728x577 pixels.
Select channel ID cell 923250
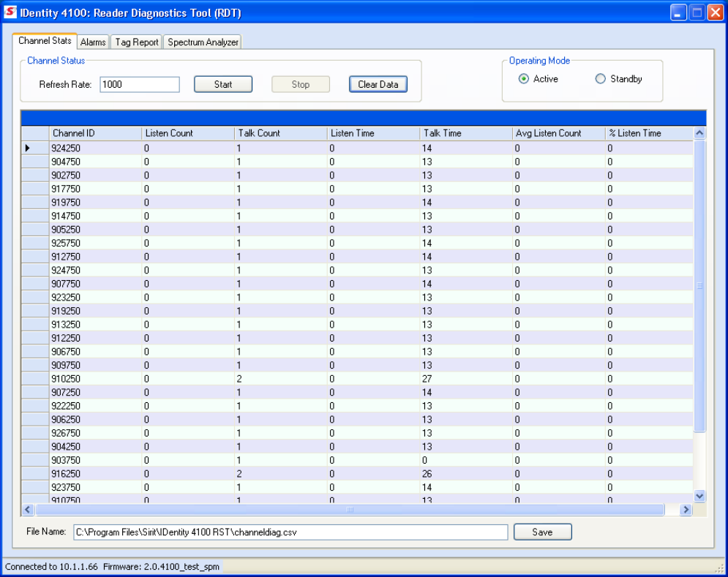click(95, 298)
